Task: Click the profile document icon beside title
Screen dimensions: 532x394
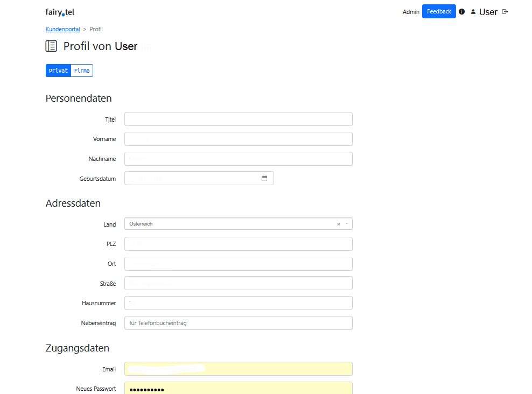Action: (51, 46)
